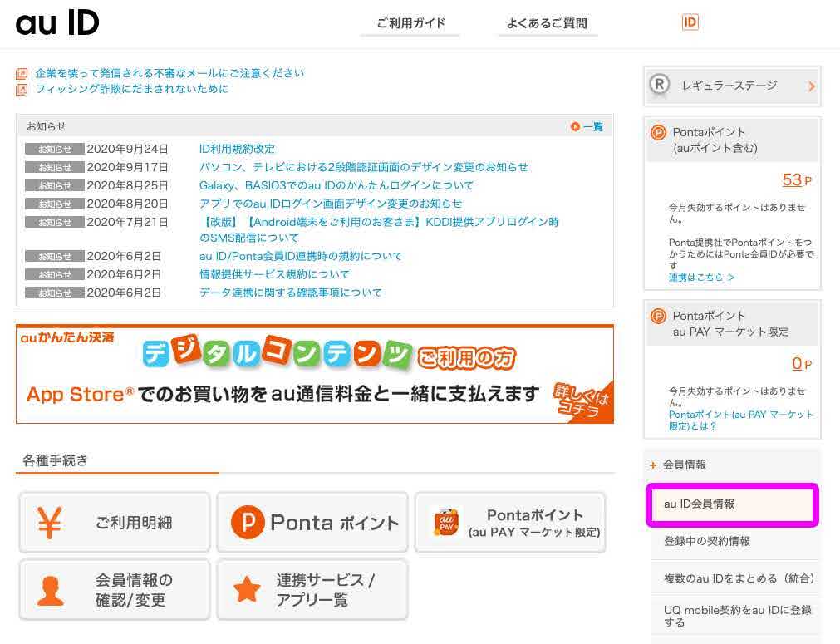
Task: Open ID利用規約改定 announcement
Action: click(x=237, y=149)
